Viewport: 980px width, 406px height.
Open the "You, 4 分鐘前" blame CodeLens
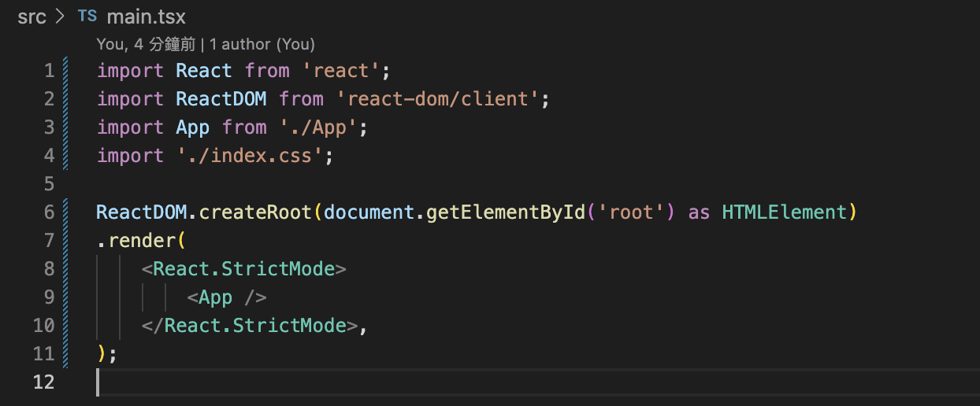[x=146, y=45]
